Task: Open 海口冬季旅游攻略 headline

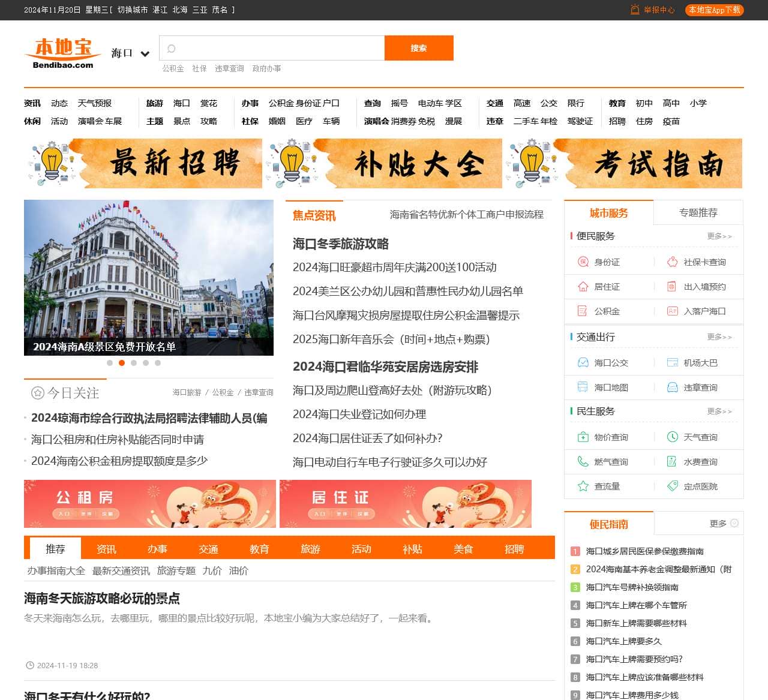Action: click(x=341, y=244)
